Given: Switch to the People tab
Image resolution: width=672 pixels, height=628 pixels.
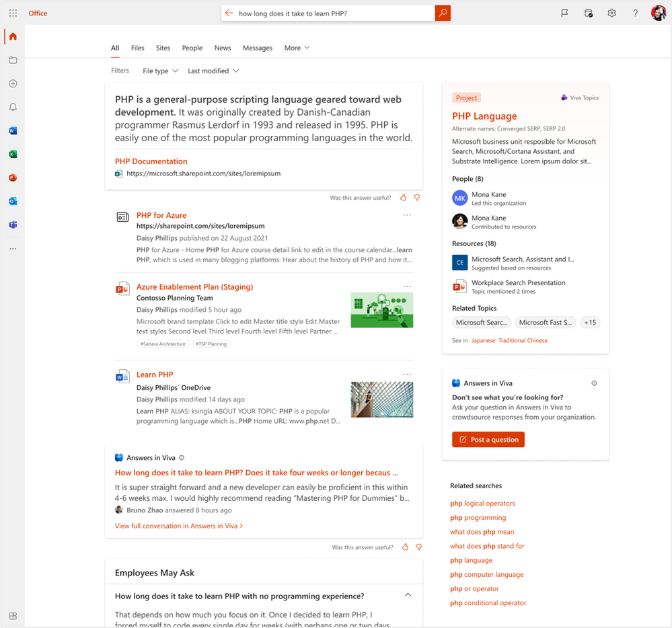Looking at the screenshot, I should tap(192, 48).
